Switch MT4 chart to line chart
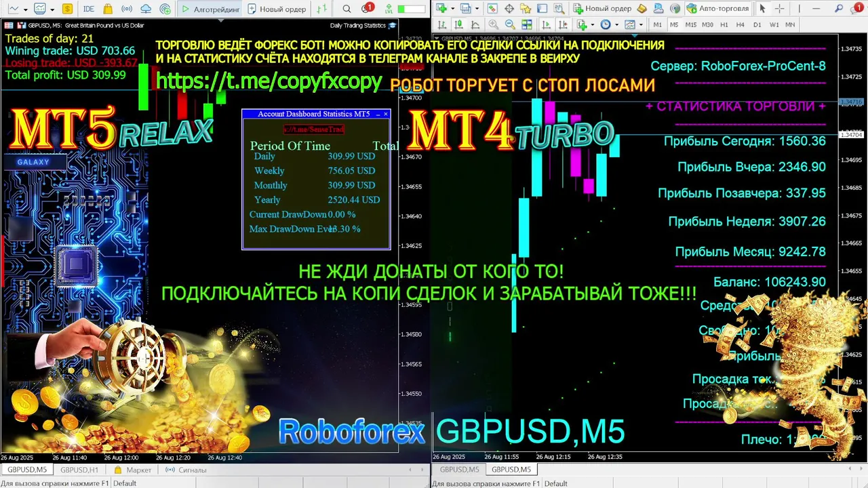Viewport: 868px width, 488px height. 475,24
